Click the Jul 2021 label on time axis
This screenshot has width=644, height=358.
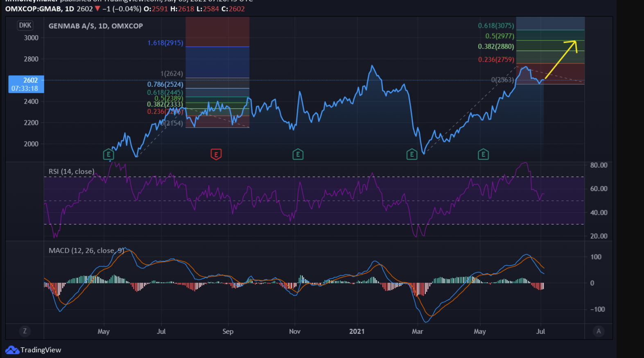click(x=540, y=331)
